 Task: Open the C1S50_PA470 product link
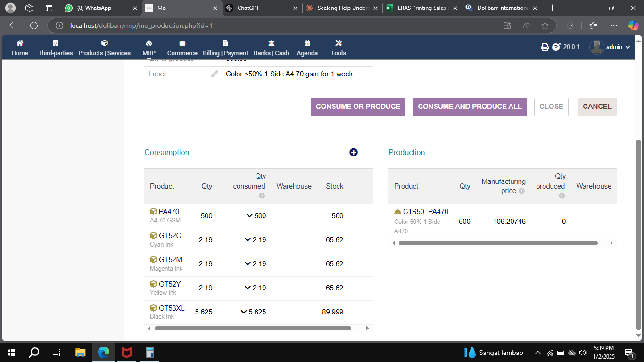coord(425,212)
